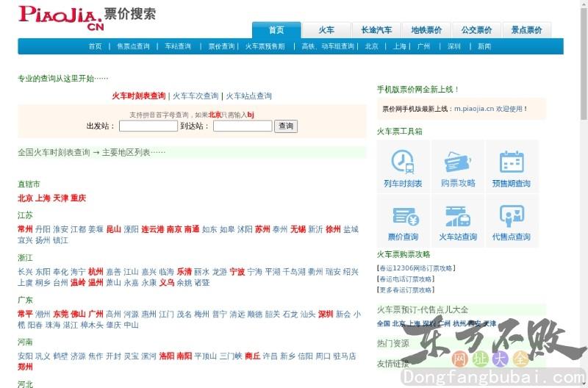Select 北京 in blue navigation bar
Image resolution: width=588 pixels, height=388 pixels.
click(372, 46)
